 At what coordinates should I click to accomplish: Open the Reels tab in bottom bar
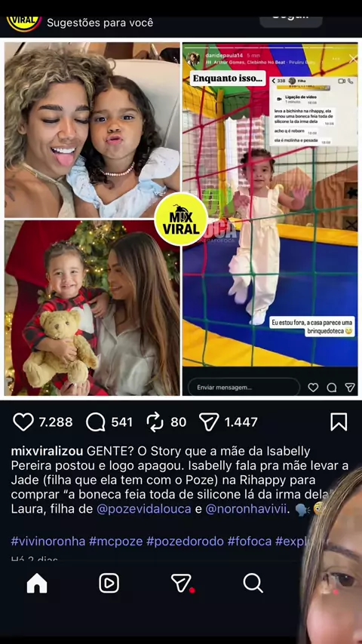[109, 583]
